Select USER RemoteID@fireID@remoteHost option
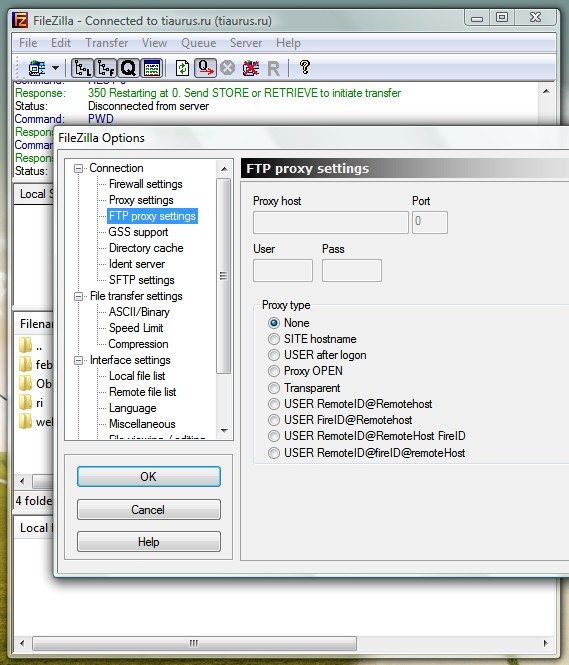Viewport: 569px width, 665px height. [x=274, y=453]
